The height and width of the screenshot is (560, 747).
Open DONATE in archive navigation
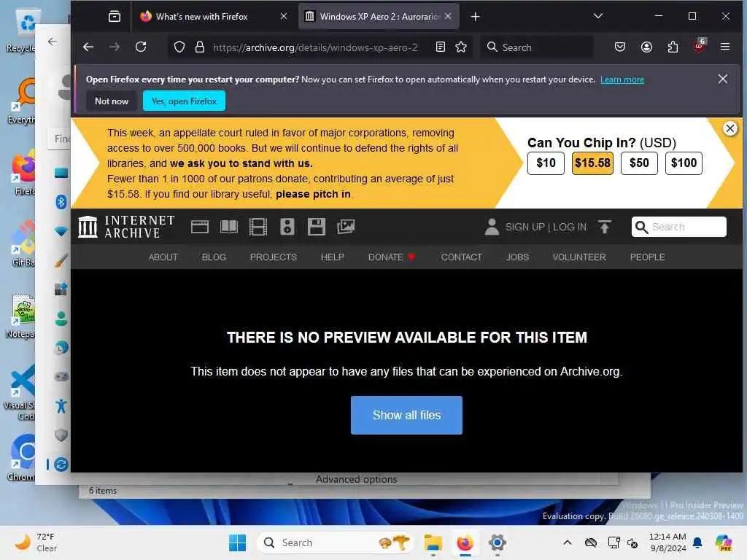391,257
